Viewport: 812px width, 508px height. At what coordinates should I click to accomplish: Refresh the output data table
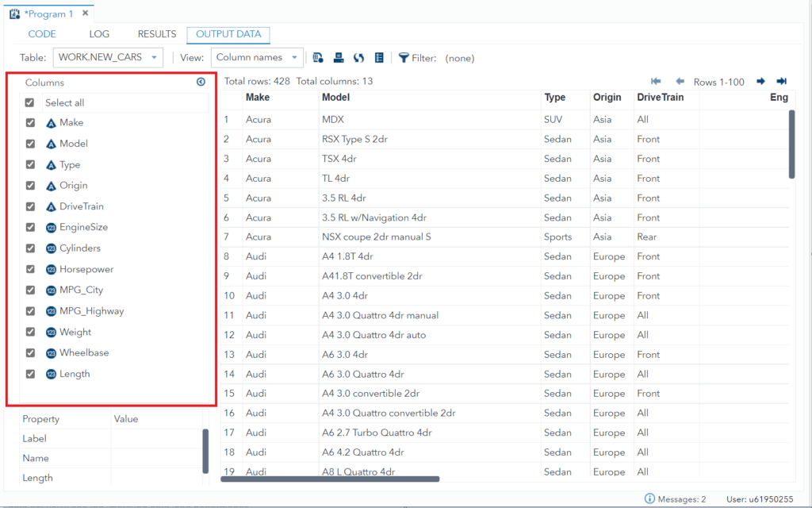pos(359,57)
